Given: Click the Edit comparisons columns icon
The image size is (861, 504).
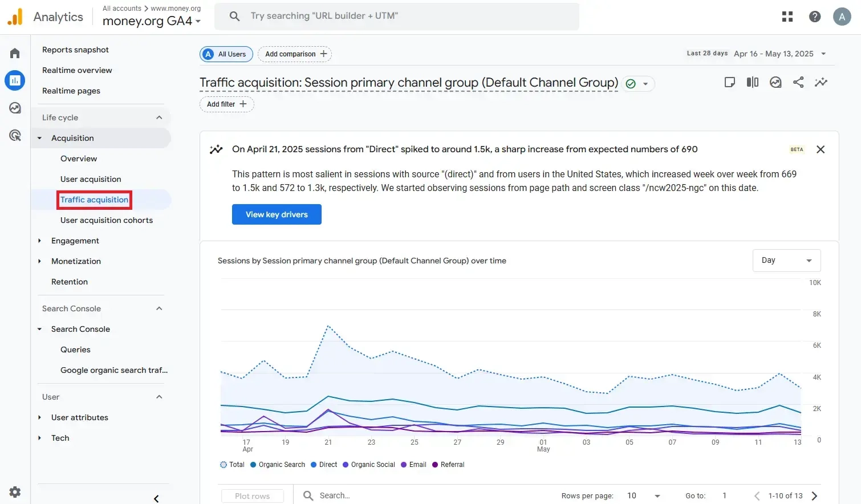Looking at the screenshot, I should tap(753, 82).
